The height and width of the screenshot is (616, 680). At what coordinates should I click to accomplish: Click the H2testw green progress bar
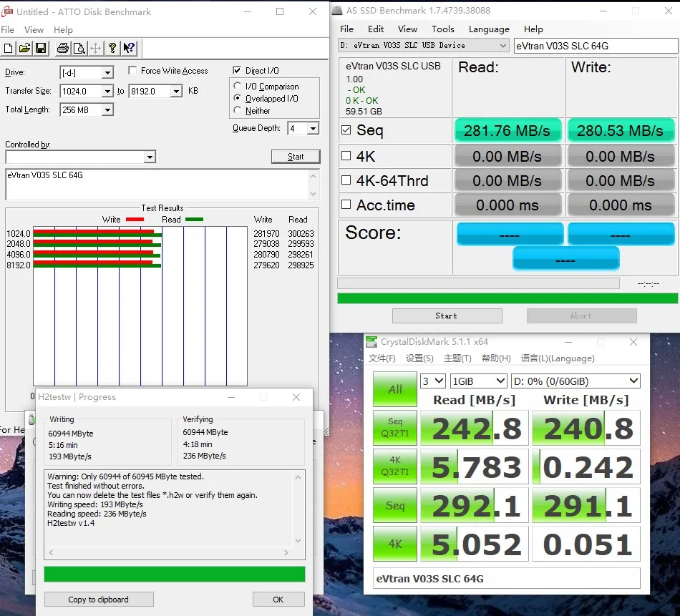175,574
